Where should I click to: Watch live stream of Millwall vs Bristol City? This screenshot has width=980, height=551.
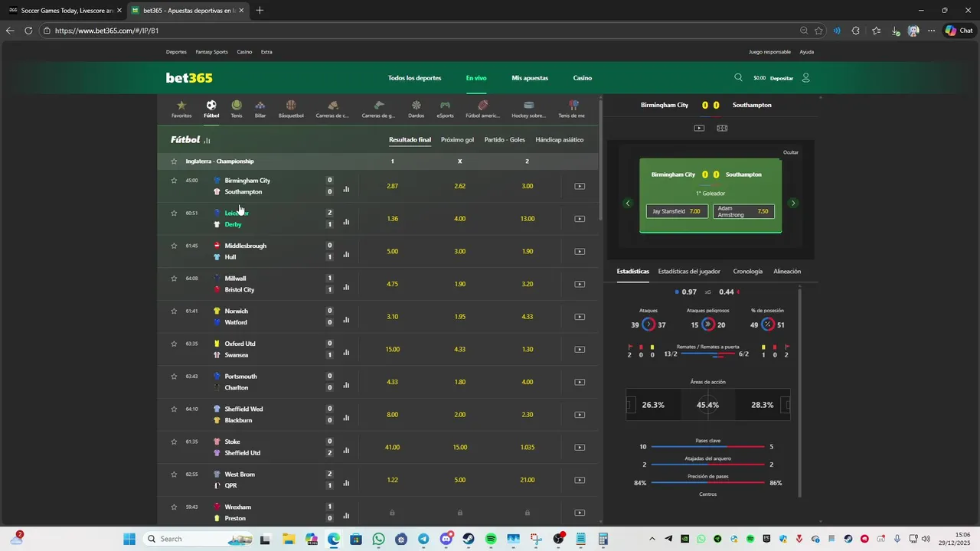click(x=580, y=284)
